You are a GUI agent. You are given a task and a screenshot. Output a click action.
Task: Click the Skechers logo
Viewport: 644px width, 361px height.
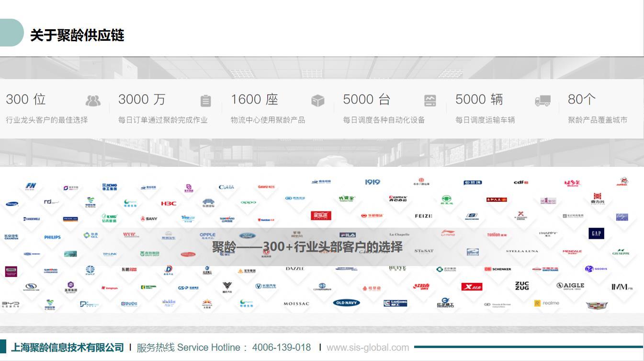point(472,217)
